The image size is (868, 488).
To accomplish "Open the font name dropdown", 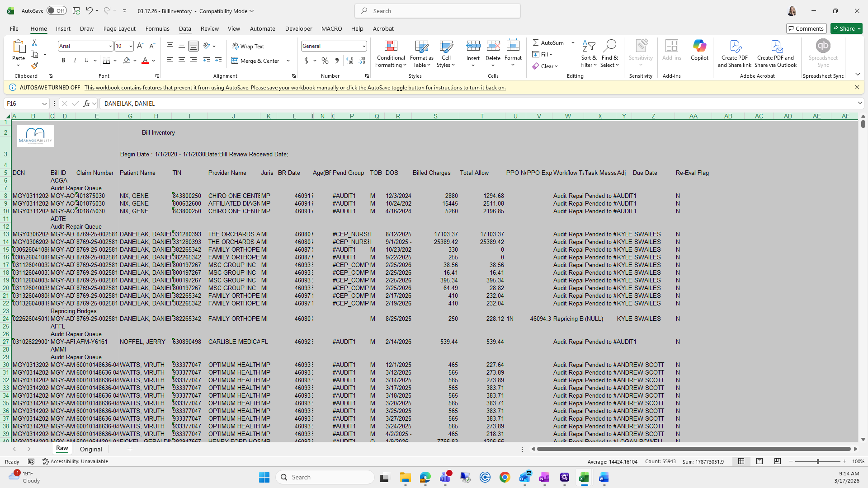I will coord(110,46).
